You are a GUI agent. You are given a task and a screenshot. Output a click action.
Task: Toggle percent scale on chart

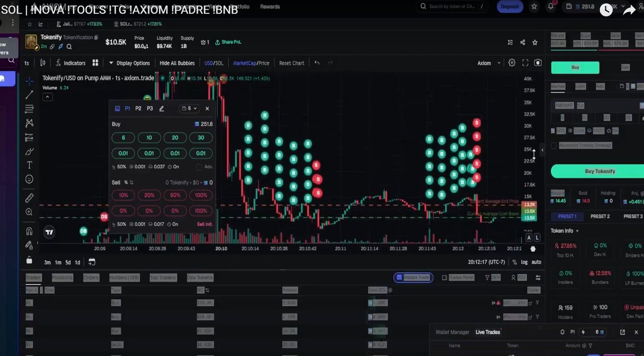click(515, 262)
